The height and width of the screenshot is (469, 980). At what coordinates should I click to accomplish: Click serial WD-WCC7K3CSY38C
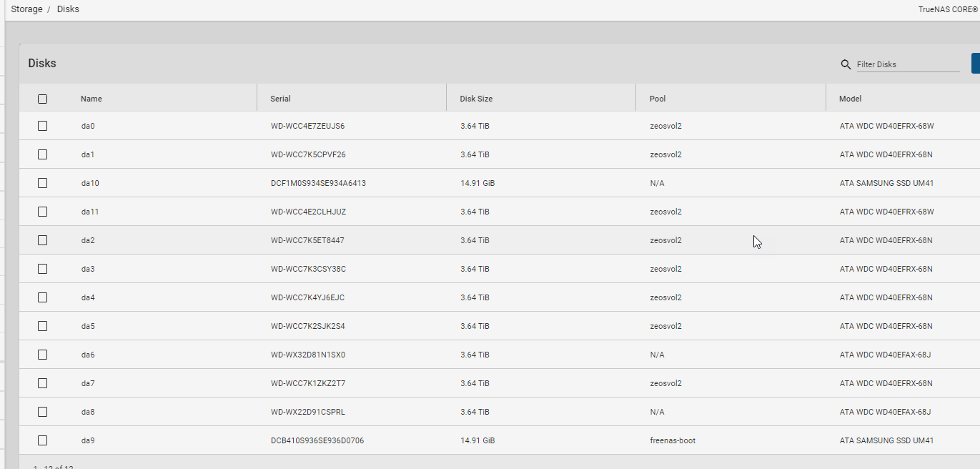[x=308, y=269]
